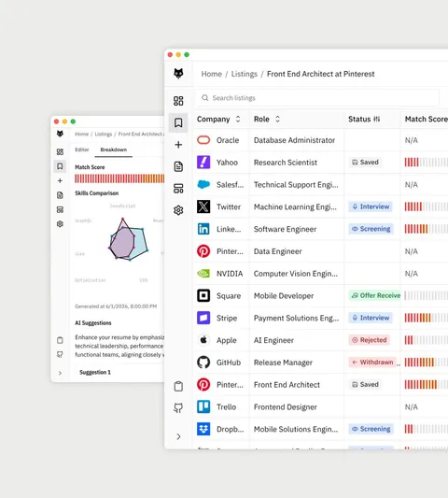Click Offer Received status on Square row
448x498 pixels.
pyautogui.click(x=374, y=295)
